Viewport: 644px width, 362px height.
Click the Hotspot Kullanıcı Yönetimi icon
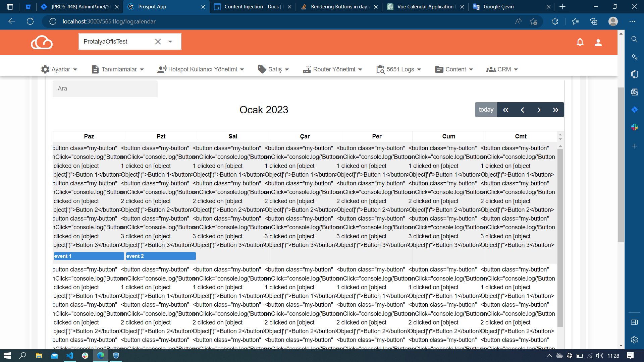(162, 69)
